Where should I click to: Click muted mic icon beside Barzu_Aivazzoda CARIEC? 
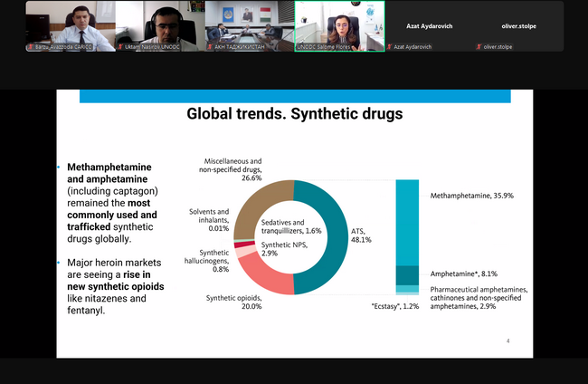(30, 46)
